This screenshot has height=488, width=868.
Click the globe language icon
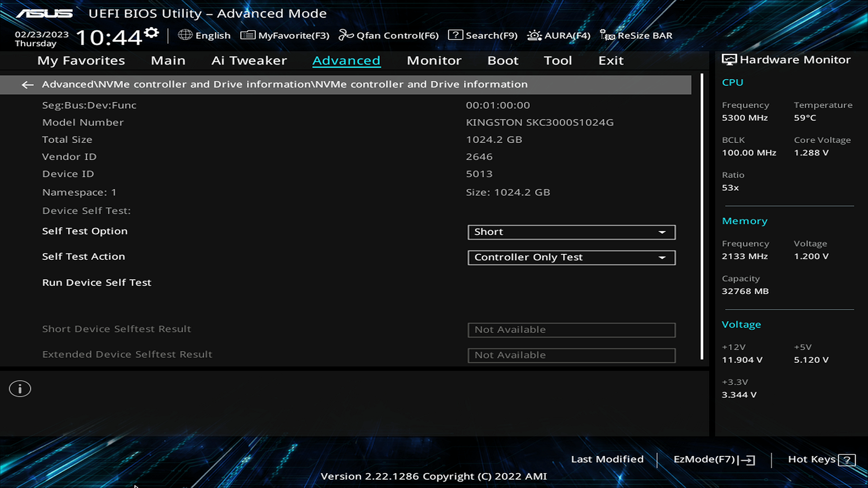pyautogui.click(x=185, y=35)
